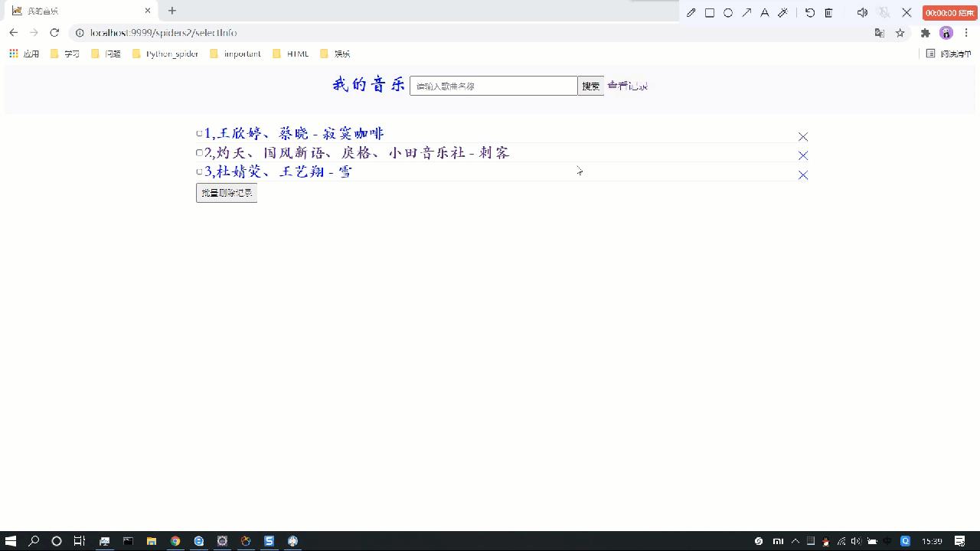
Task: Open the reading list button
Action: click(x=949, y=54)
